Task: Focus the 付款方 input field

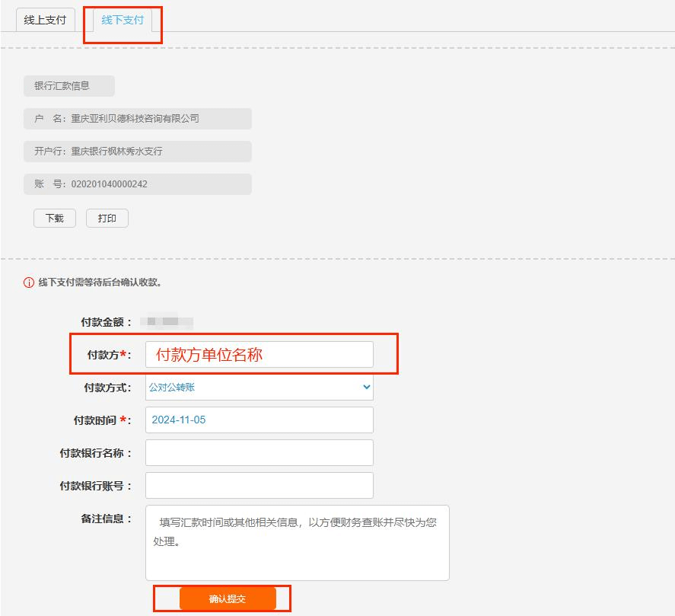Action: [x=259, y=354]
